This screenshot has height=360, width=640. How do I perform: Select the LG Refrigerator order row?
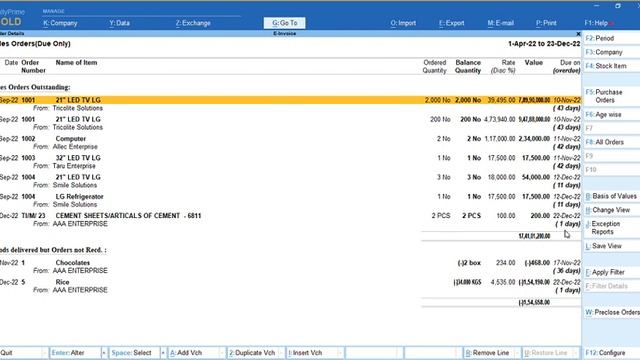tap(290, 197)
